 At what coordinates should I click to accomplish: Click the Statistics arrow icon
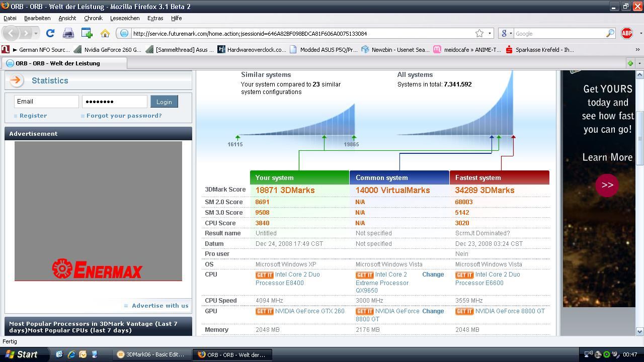click(x=17, y=80)
